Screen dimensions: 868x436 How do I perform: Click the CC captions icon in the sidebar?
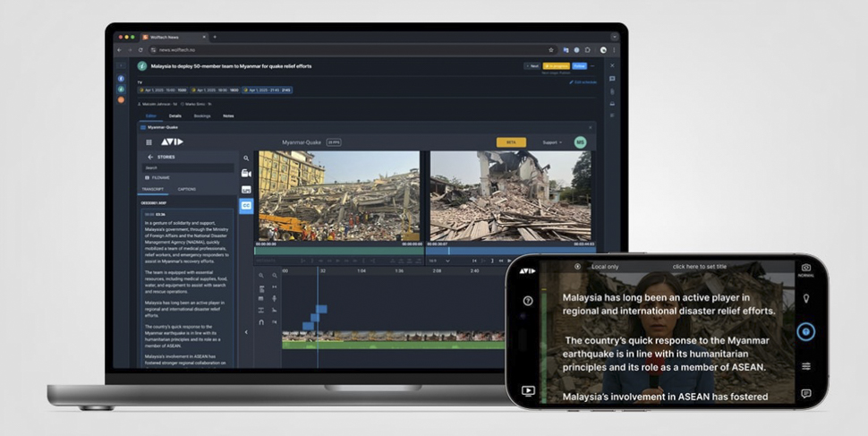246,206
